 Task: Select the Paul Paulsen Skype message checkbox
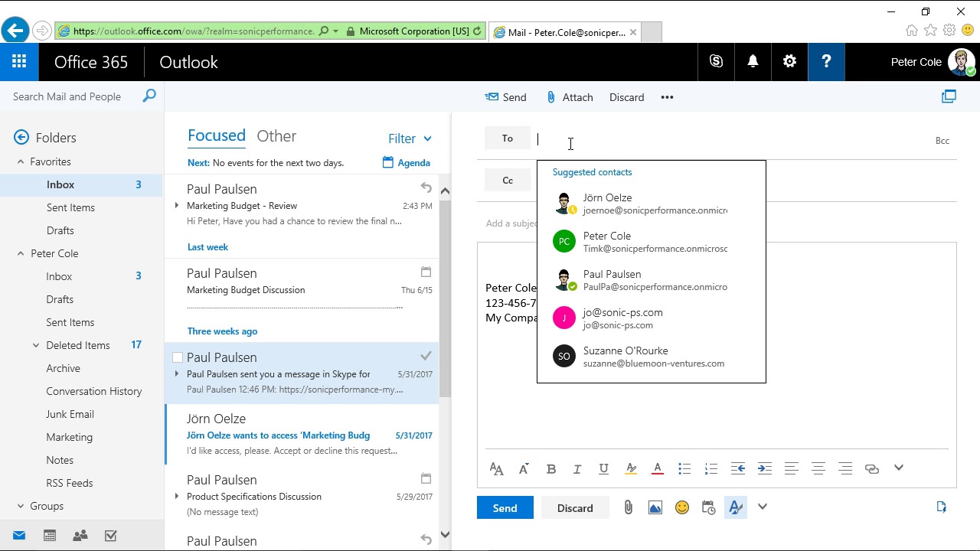click(x=178, y=357)
